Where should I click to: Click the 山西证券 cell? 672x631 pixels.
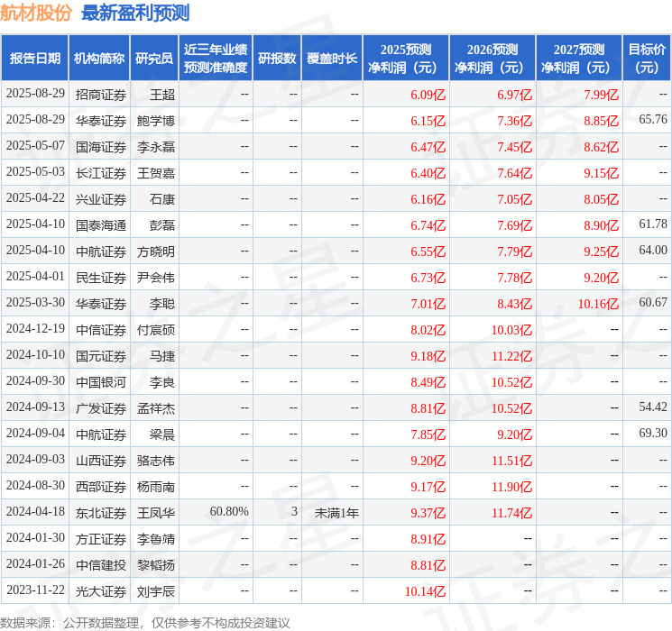coord(101,460)
